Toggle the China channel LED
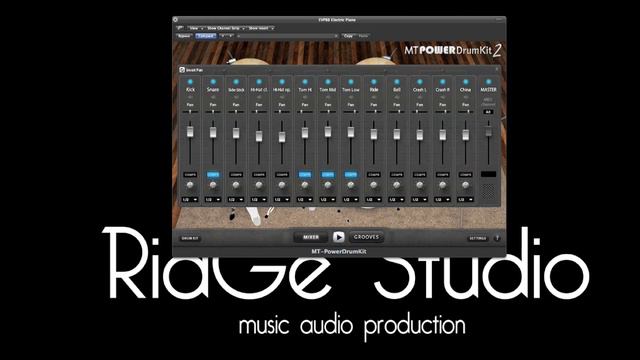 (465, 82)
